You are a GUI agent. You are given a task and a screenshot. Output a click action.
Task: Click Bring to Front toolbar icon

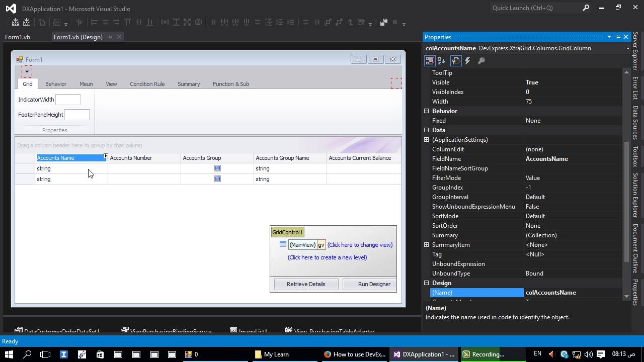click(328, 22)
